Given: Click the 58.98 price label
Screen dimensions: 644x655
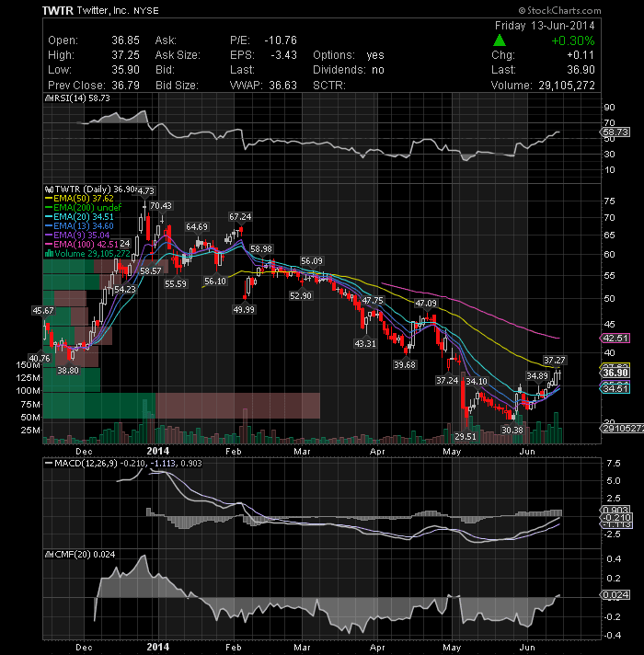Looking at the screenshot, I should [x=261, y=249].
